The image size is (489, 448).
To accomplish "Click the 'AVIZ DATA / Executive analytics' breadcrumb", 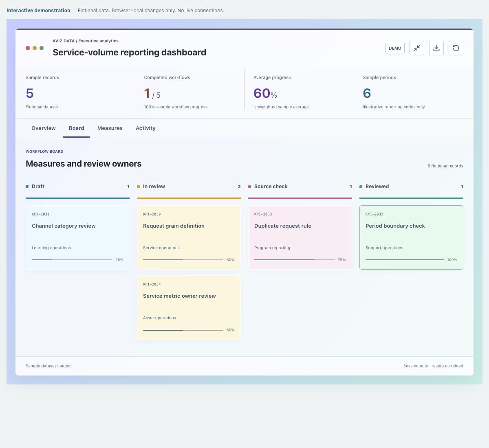I will point(86,41).
